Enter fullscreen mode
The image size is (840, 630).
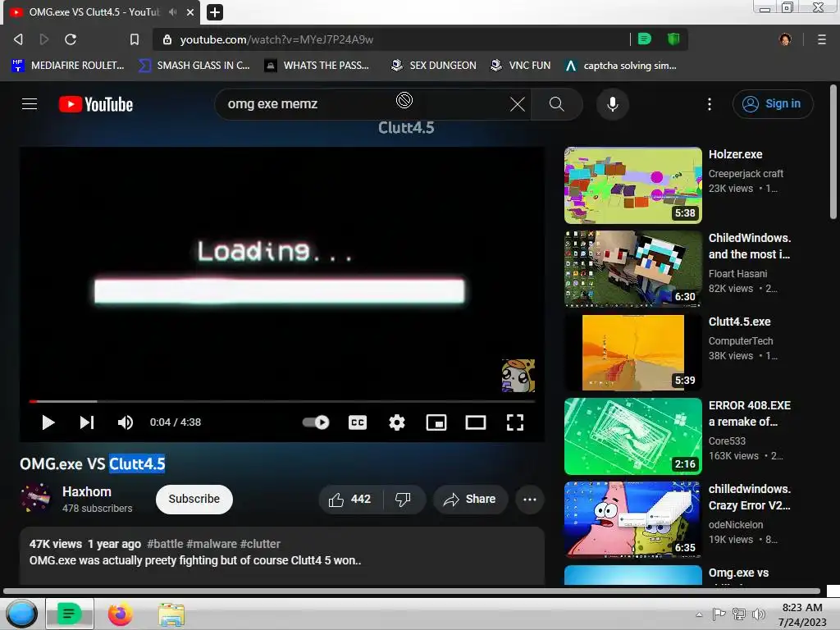pyautogui.click(x=515, y=422)
